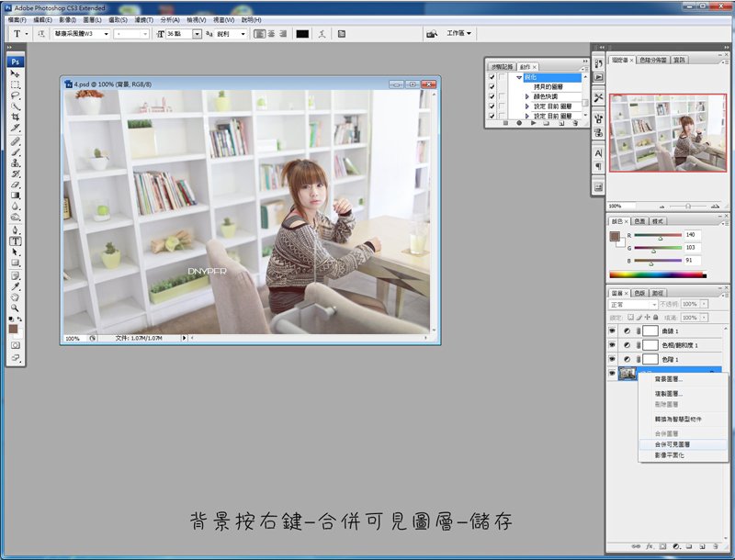Select the Hand tool
735x560 pixels.
[x=15, y=297]
